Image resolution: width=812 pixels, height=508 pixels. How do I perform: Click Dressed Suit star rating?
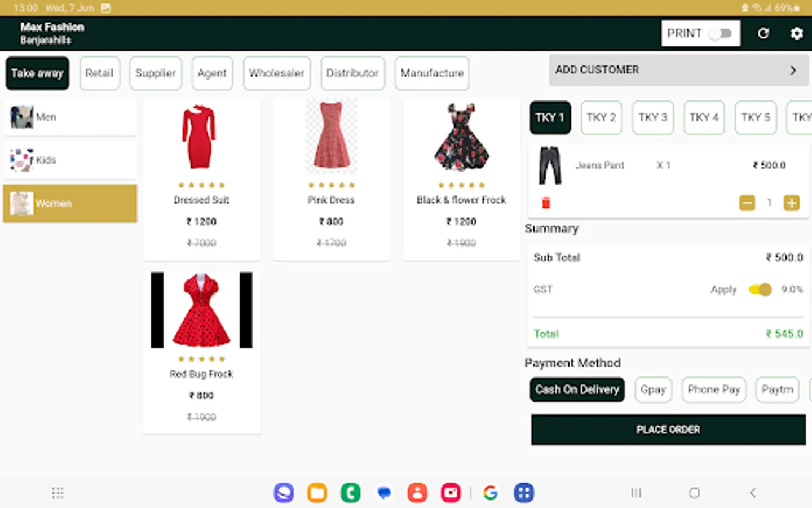pyautogui.click(x=202, y=185)
